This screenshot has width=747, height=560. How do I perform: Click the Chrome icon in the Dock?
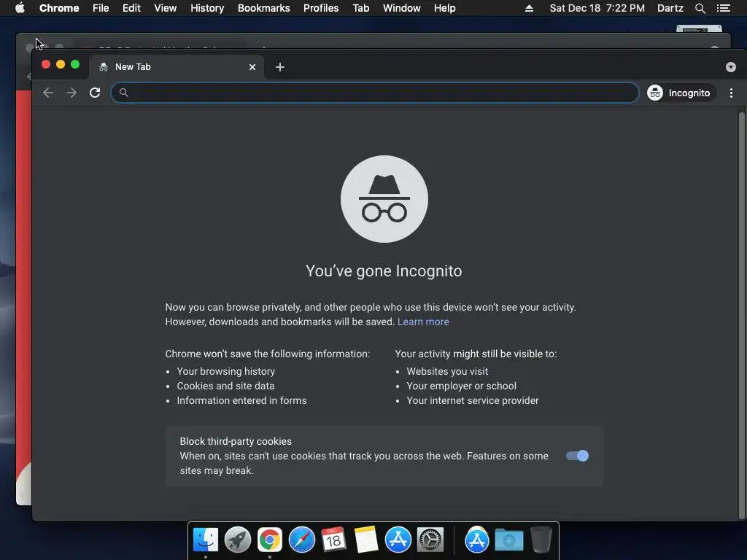(x=270, y=540)
